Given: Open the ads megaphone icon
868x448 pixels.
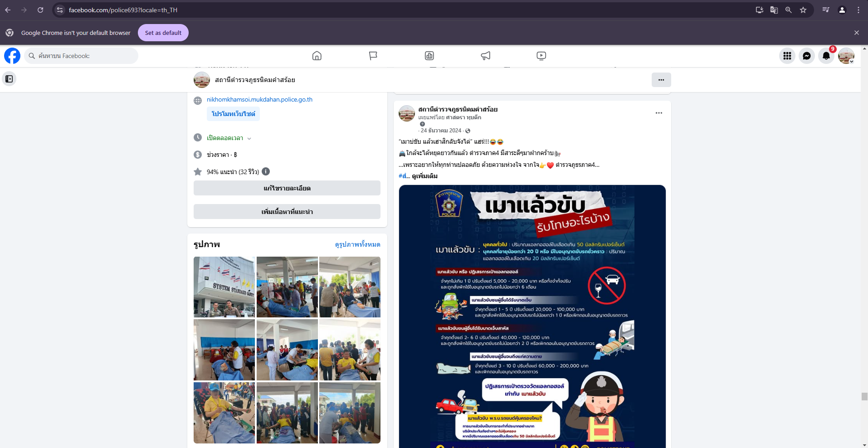Looking at the screenshot, I should coord(485,56).
